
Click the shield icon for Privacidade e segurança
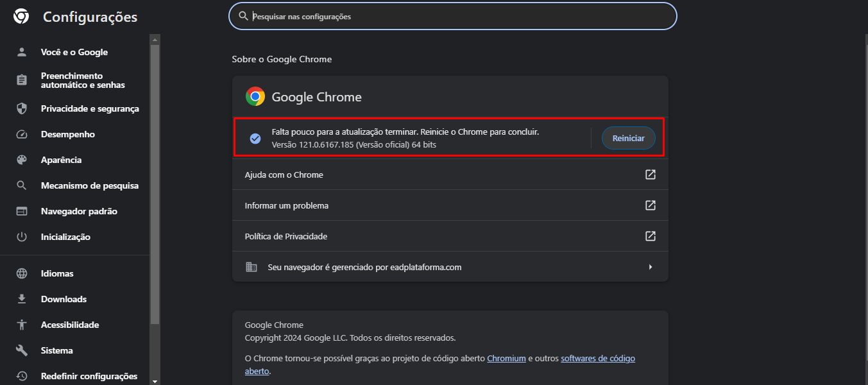(x=22, y=108)
